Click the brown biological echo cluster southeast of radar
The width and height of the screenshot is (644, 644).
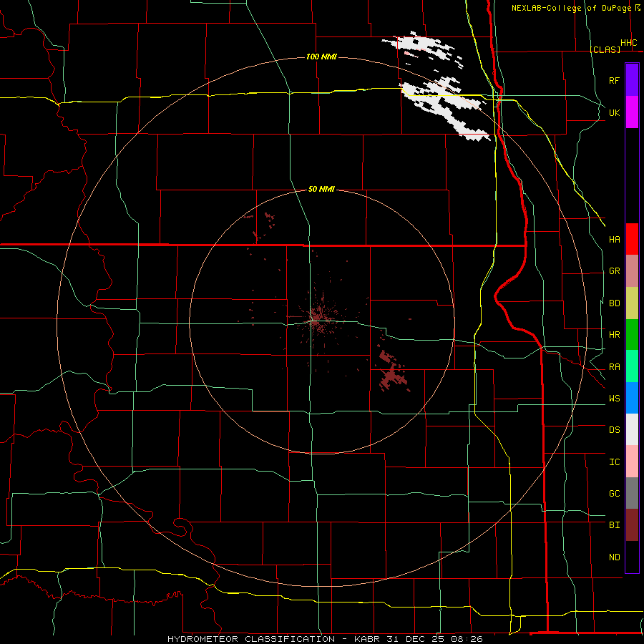pyautogui.click(x=392, y=370)
